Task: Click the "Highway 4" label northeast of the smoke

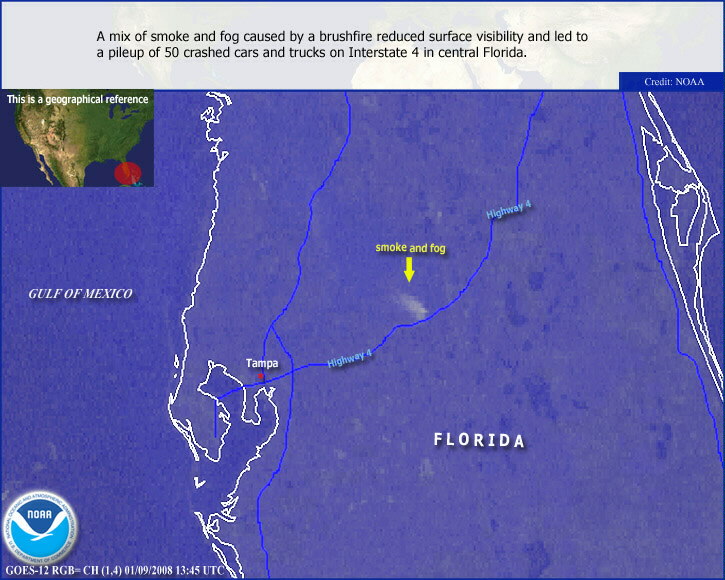Action: click(x=509, y=210)
